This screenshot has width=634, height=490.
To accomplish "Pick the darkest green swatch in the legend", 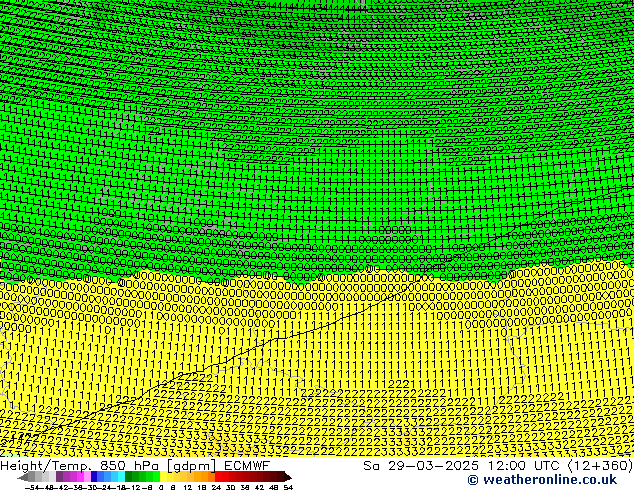I will pos(129,477).
